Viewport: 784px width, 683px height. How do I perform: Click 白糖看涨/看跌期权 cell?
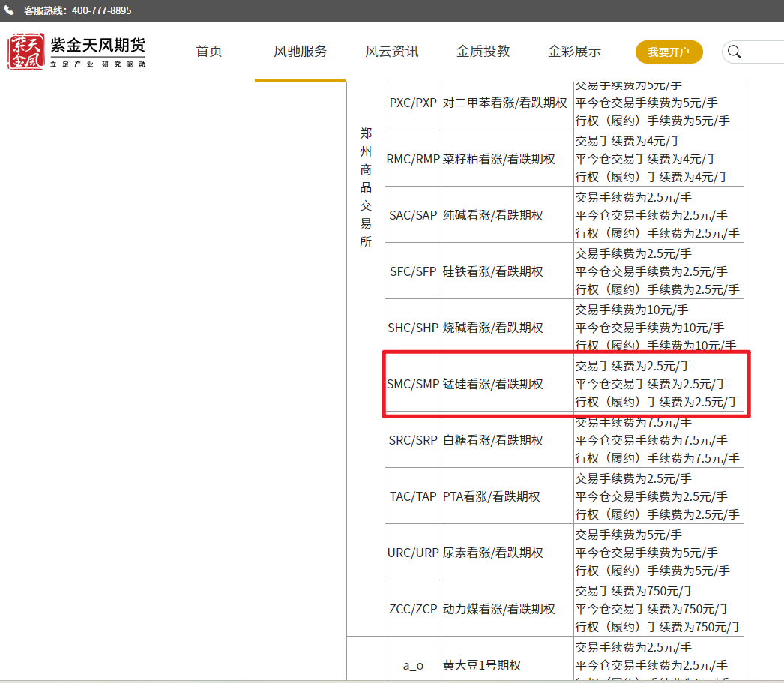click(507, 441)
